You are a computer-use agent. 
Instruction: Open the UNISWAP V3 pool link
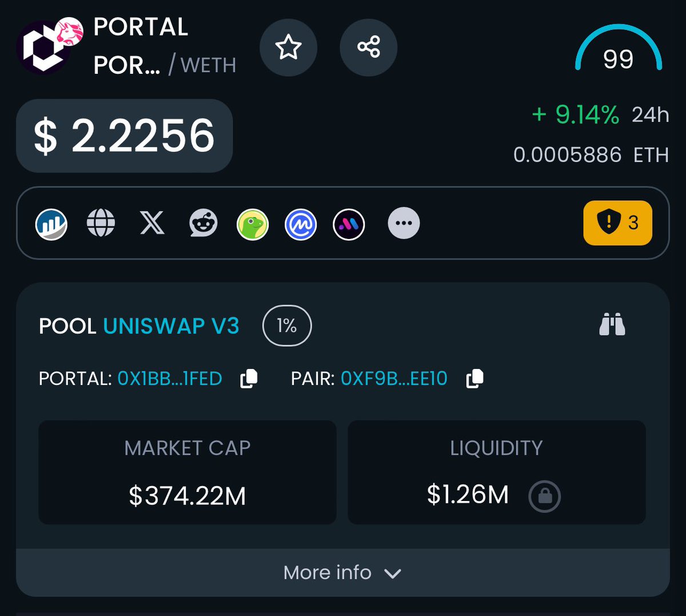click(171, 326)
